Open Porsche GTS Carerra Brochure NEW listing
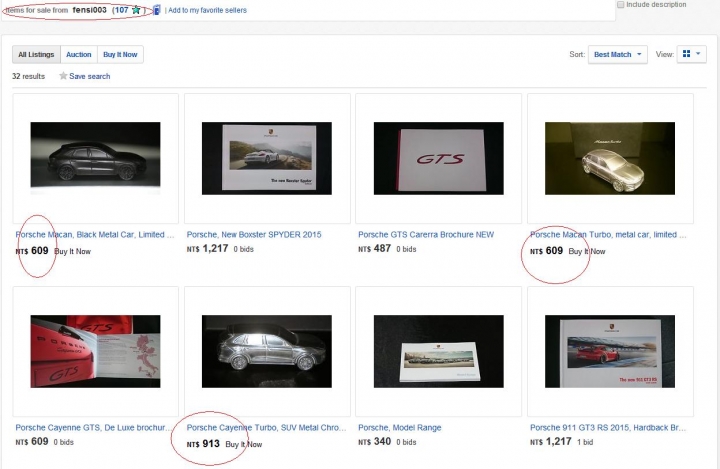This screenshot has width=720, height=469. click(426, 234)
